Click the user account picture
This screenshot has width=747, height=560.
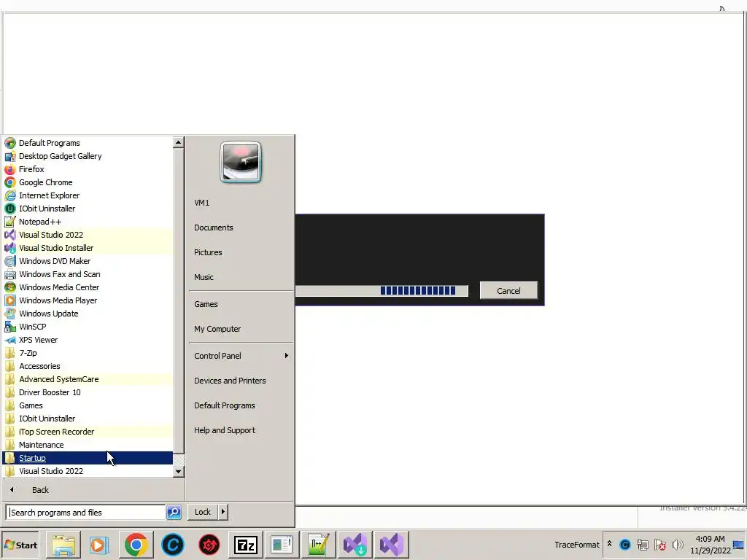241,163
